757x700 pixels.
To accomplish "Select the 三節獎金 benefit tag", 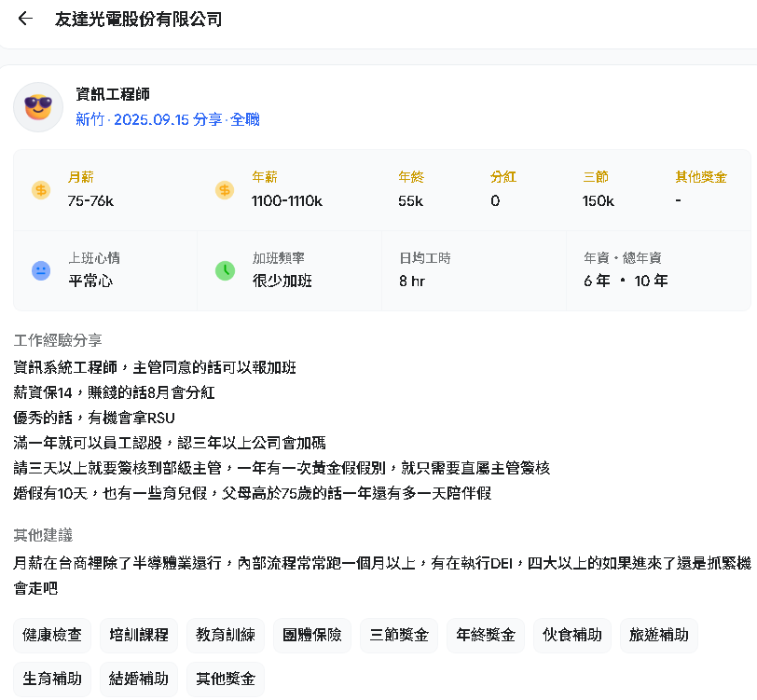I will (399, 635).
